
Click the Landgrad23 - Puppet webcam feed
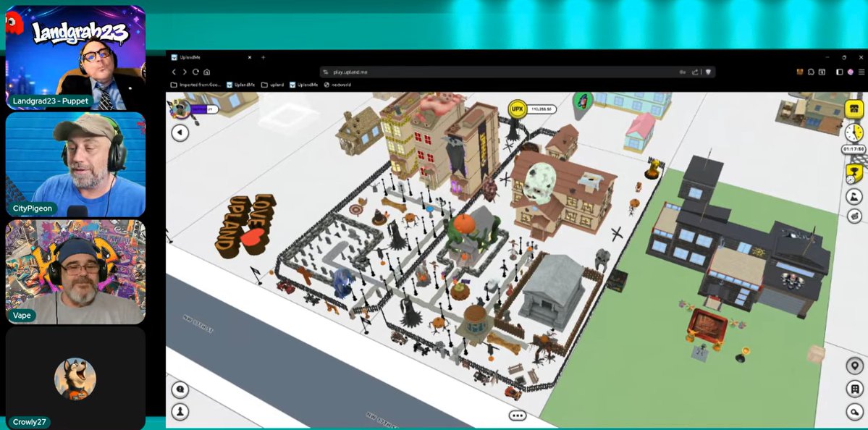pos(75,58)
